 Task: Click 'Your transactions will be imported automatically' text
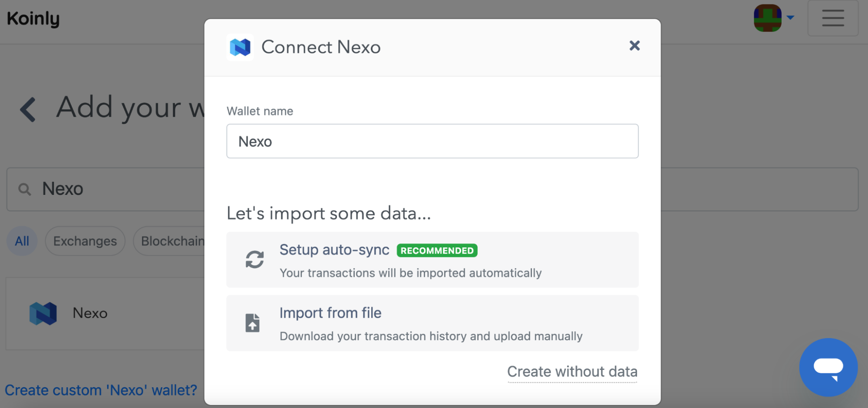[411, 273]
